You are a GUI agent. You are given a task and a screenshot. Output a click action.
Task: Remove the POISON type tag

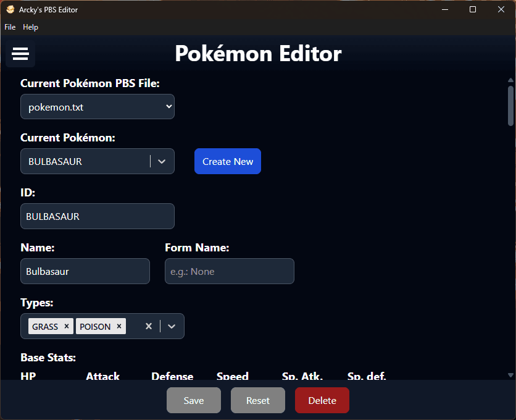119,326
